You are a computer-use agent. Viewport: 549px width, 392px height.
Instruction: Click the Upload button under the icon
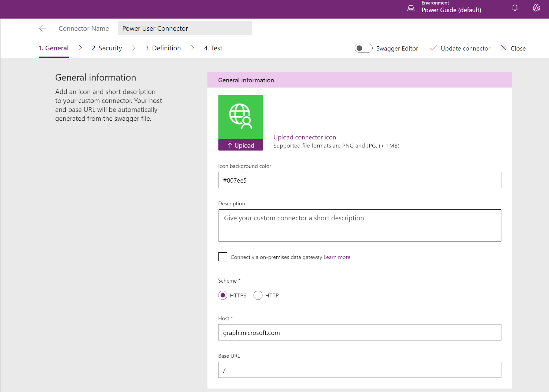point(240,145)
